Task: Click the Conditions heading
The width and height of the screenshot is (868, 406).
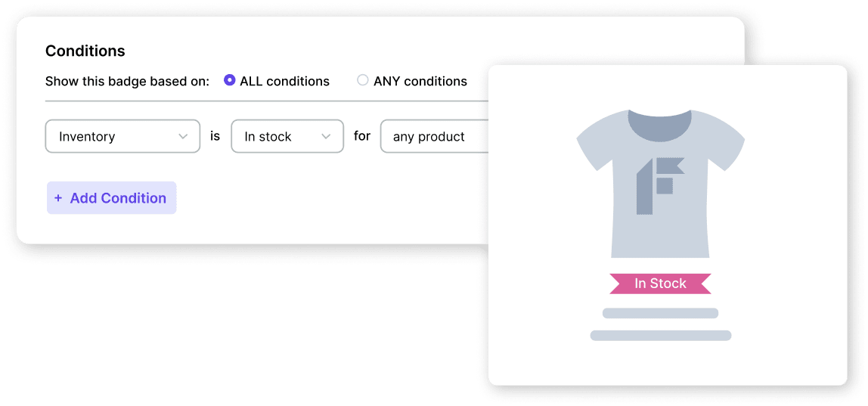Action: click(85, 51)
